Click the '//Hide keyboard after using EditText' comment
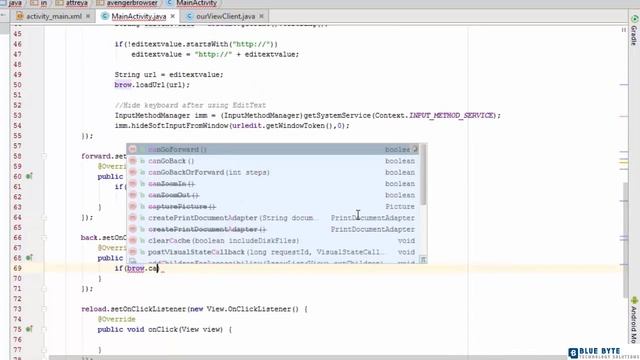640x360 pixels. tap(190, 105)
